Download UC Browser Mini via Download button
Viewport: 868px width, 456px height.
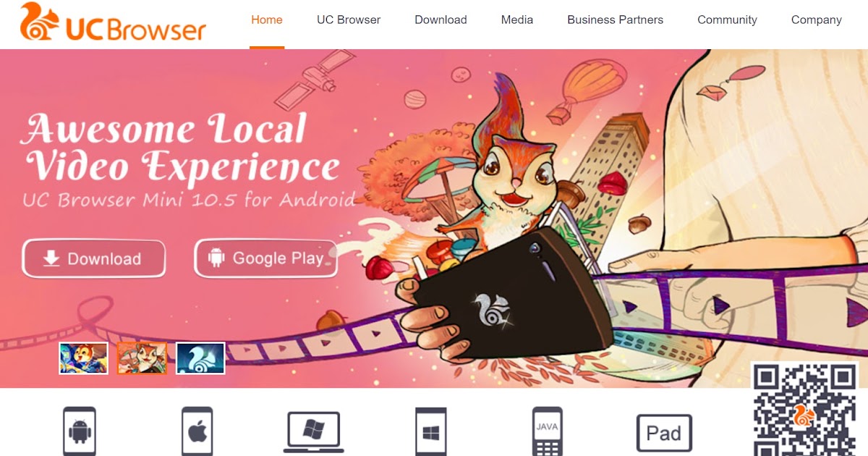point(94,259)
